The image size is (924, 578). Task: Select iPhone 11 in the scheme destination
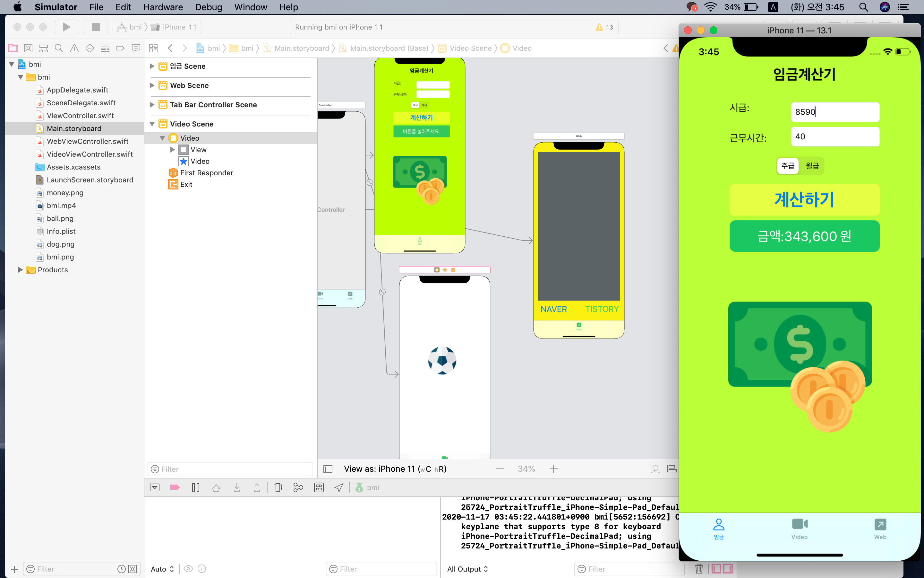(x=175, y=27)
